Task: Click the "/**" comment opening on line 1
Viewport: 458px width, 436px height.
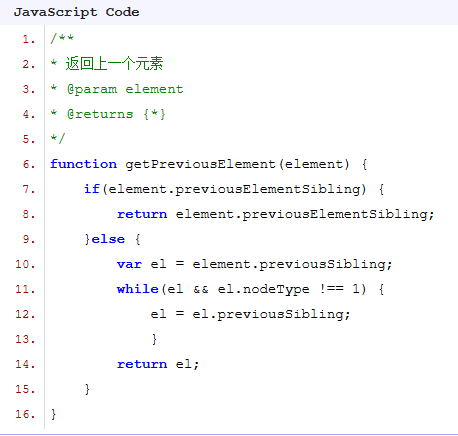Action: pyautogui.click(x=62, y=38)
